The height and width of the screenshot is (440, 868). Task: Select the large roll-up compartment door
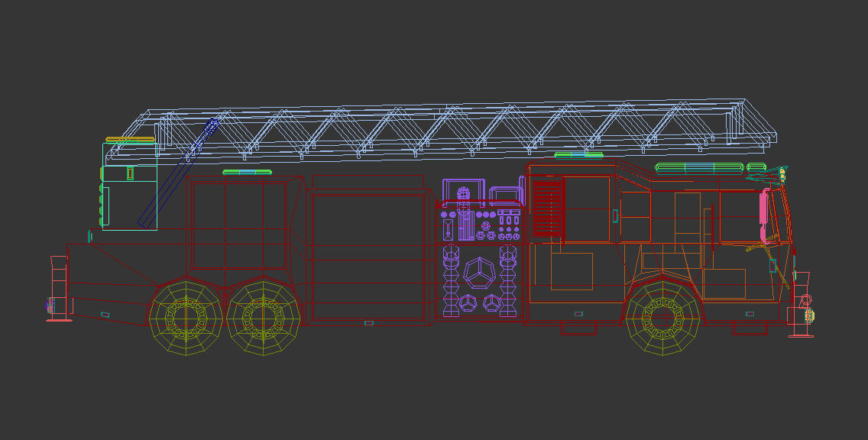pyautogui.click(x=368, y=257)
